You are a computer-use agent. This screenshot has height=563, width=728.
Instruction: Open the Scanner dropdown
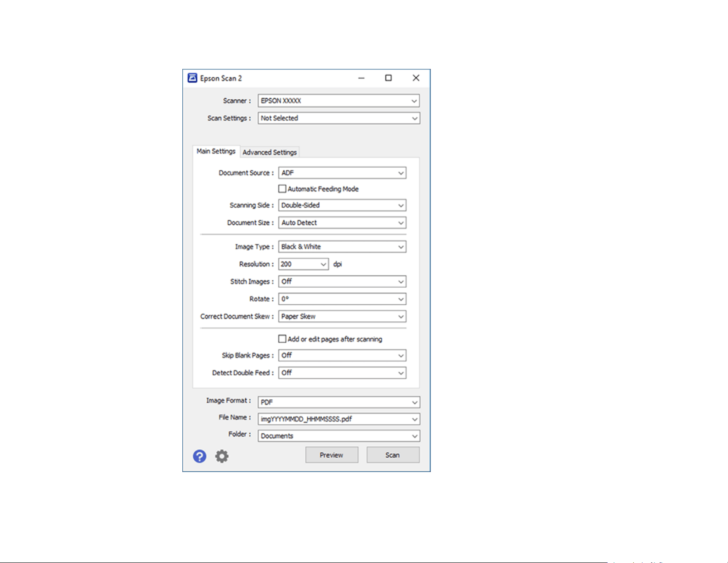[339, 101]
